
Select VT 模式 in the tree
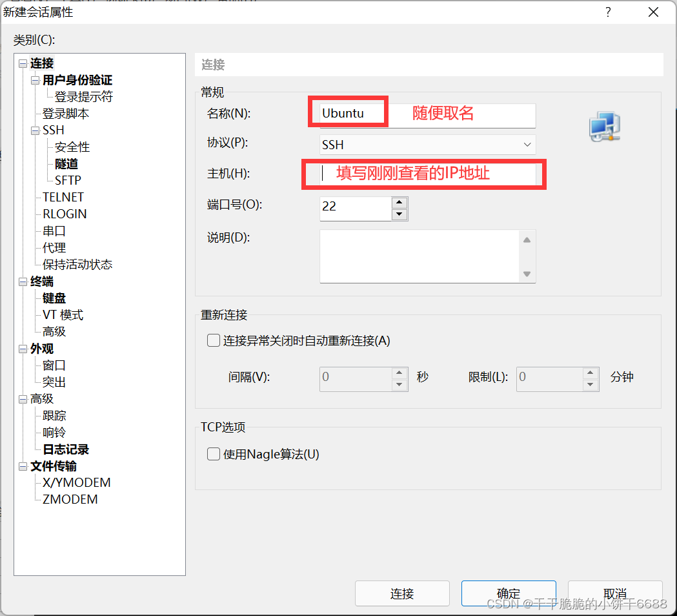[63, 315]
